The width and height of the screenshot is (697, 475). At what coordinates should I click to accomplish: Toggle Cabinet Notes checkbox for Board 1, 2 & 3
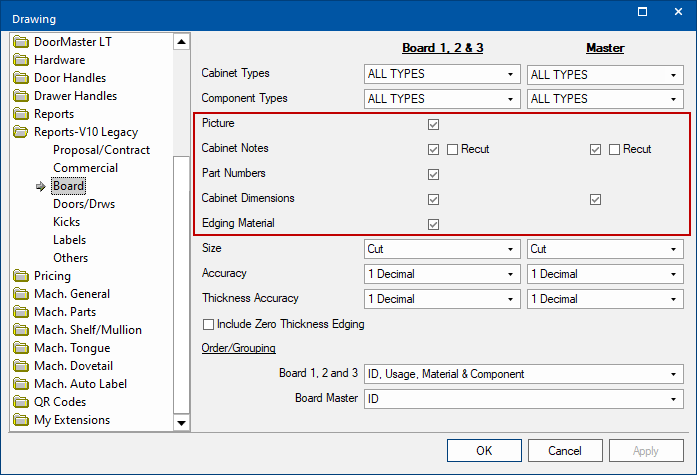point(433,149)
